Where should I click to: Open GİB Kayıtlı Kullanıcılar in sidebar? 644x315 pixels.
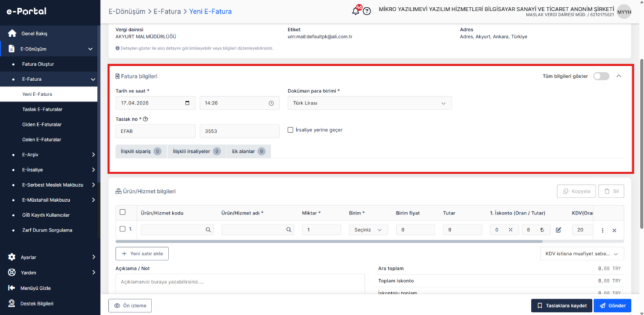(x=45, y=215)
